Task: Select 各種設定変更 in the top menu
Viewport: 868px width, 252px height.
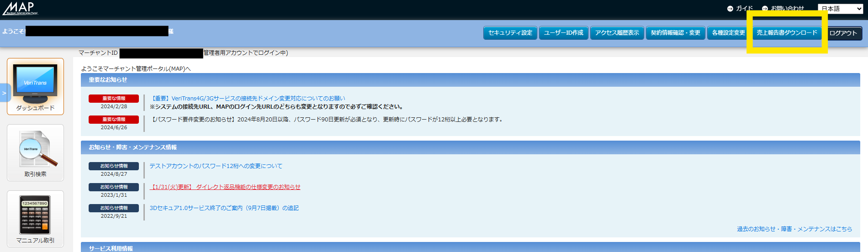Action: pyautogui.click(x=728, y=33)
